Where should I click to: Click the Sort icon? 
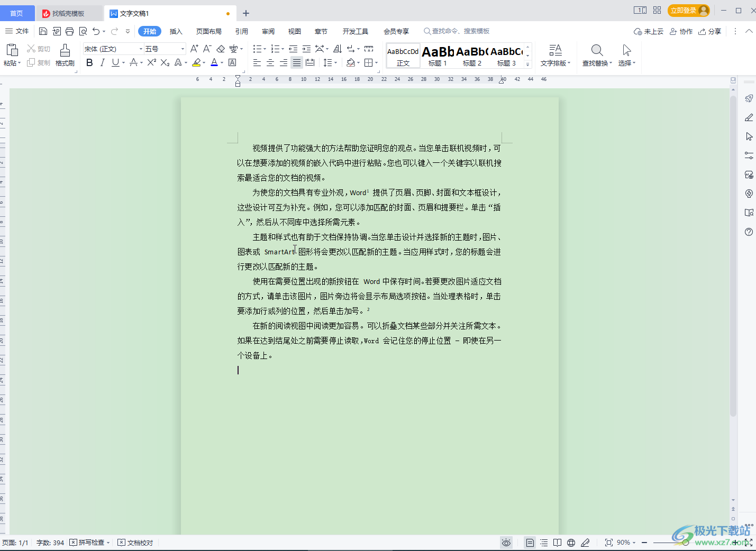338,49
